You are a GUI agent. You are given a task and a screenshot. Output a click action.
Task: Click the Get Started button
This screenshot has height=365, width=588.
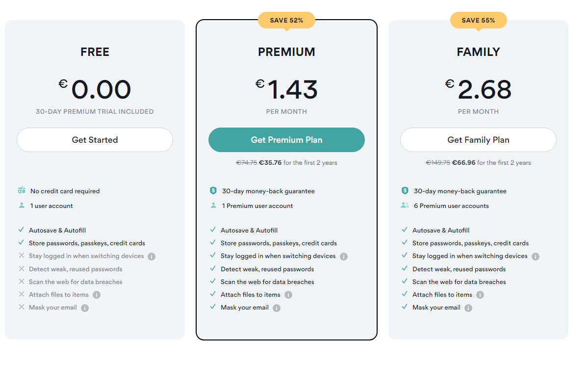pyautogui.click(x=95, y=140)
